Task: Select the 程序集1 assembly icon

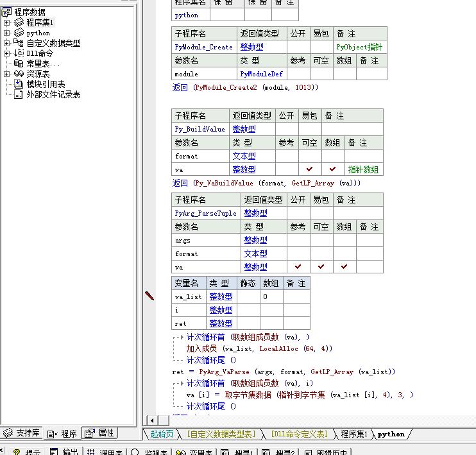Action: pos(19,22)
